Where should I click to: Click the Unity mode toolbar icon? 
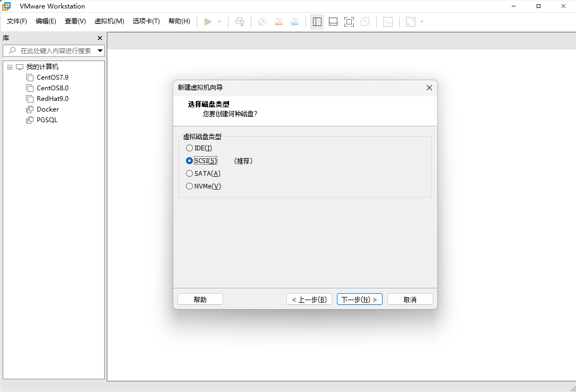365,22
